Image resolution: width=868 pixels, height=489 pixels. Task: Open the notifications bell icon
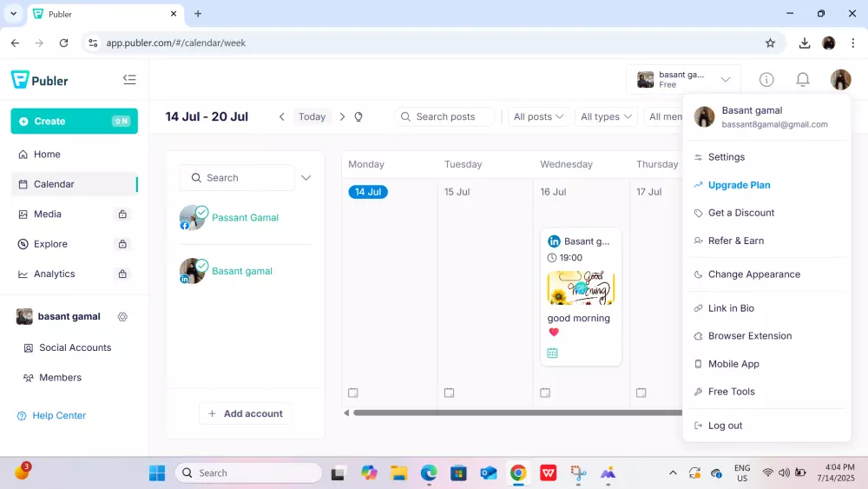(x=803, y=80)
